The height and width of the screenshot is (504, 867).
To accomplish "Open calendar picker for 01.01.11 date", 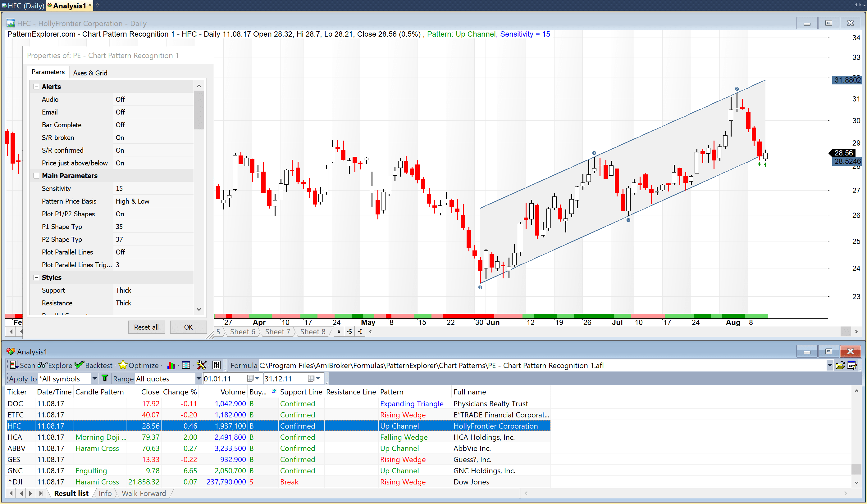I will pos(253,379).
